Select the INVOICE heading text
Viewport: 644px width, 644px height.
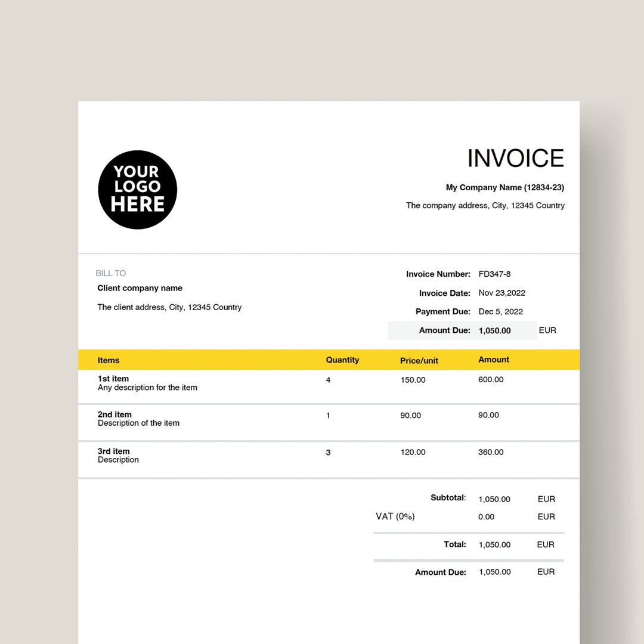tap(515, 157)
